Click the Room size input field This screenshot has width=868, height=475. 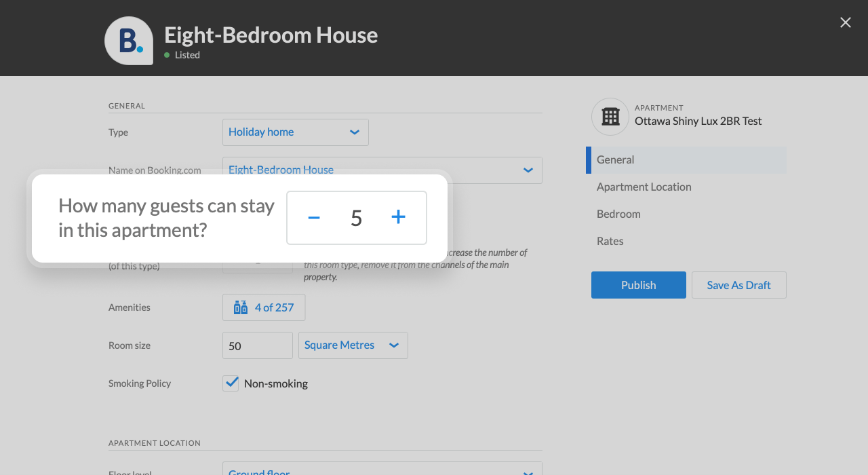click(258, 345)
